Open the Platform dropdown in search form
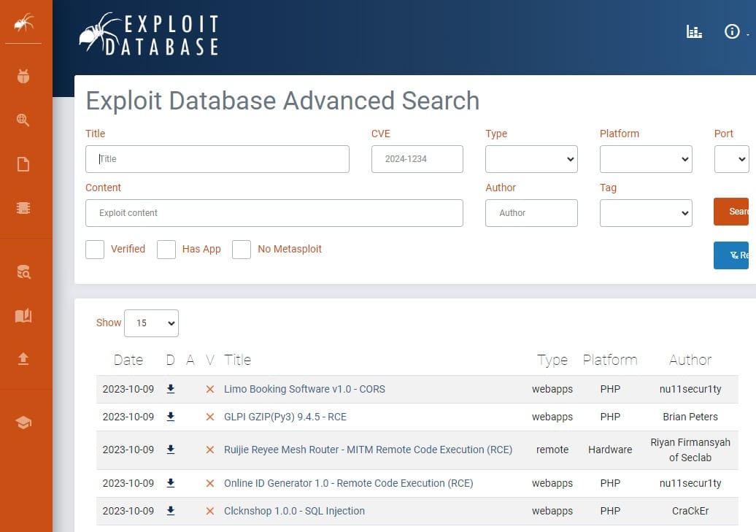 (646, 159)
